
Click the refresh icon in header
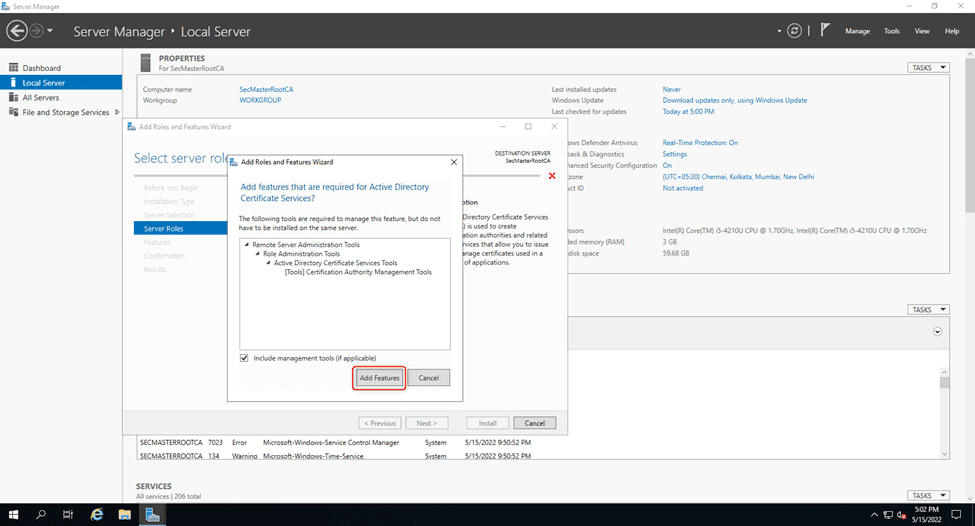tap(794, 30)
